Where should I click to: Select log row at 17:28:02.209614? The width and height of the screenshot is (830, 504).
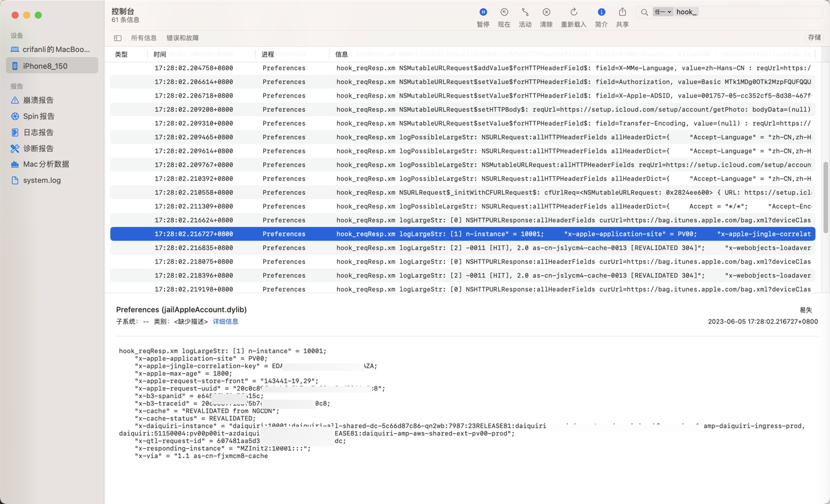(462, 151)
